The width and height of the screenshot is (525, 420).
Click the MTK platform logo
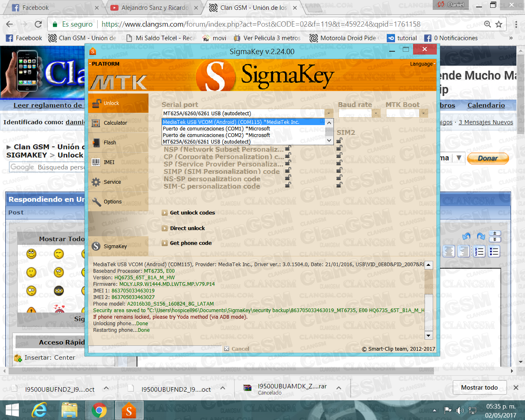119,82
